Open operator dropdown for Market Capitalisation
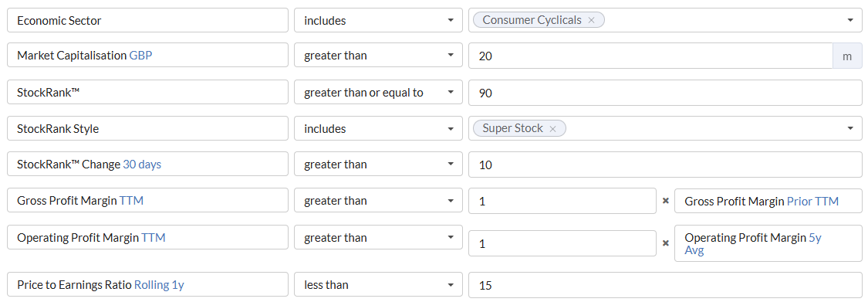This screenshot has width=868, height=302. [x=378, y=56]
